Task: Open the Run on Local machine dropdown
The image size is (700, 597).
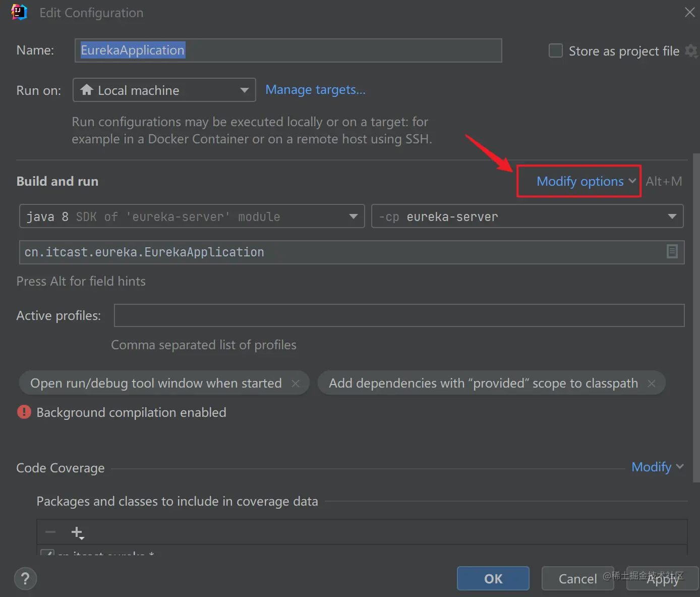Action: [164, 90]
